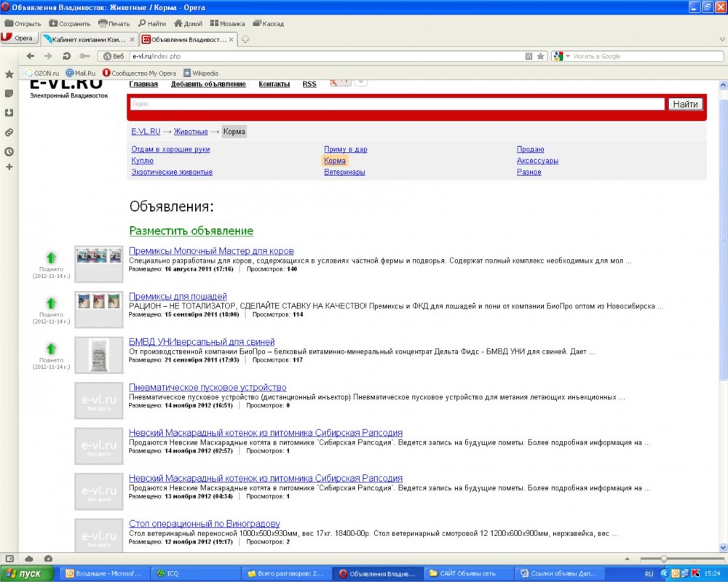Reload the page with the refresh icon
Image resolution: width=728 pixels, height=582 pixels.
[66, 56]
